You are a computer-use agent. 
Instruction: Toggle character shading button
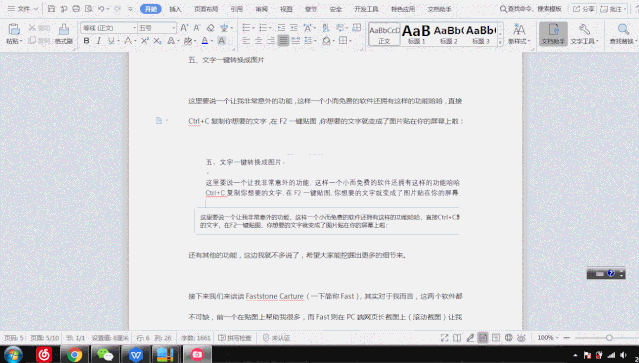click(x=222, y=41)
